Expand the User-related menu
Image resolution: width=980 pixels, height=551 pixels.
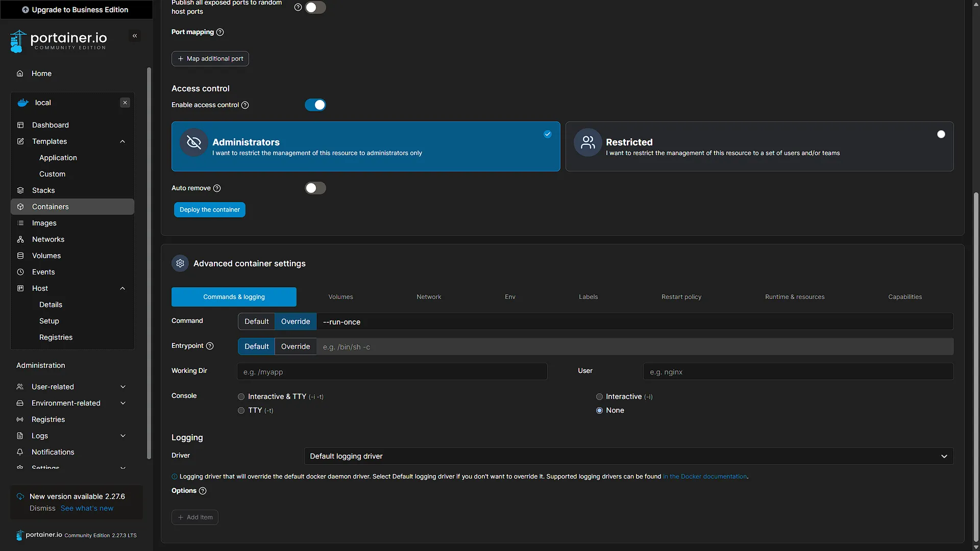click(122, 387)
